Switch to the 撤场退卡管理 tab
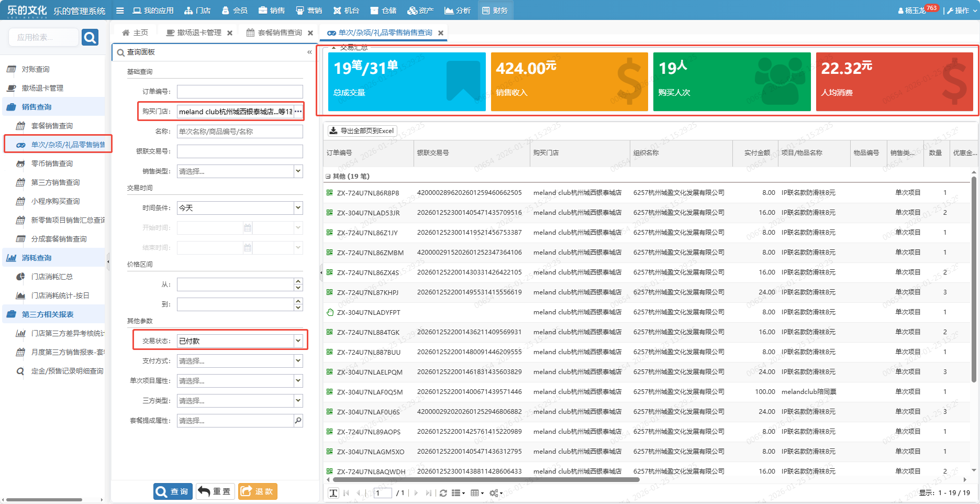Viewport: 980px width, 504px height. click(194, 33)
